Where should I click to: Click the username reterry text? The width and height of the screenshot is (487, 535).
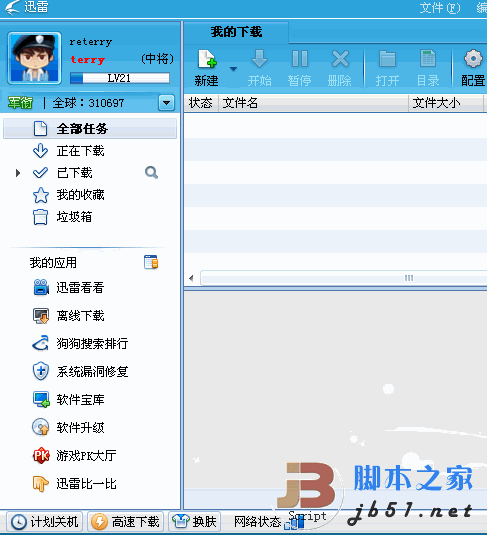click(x=91, y=42)
